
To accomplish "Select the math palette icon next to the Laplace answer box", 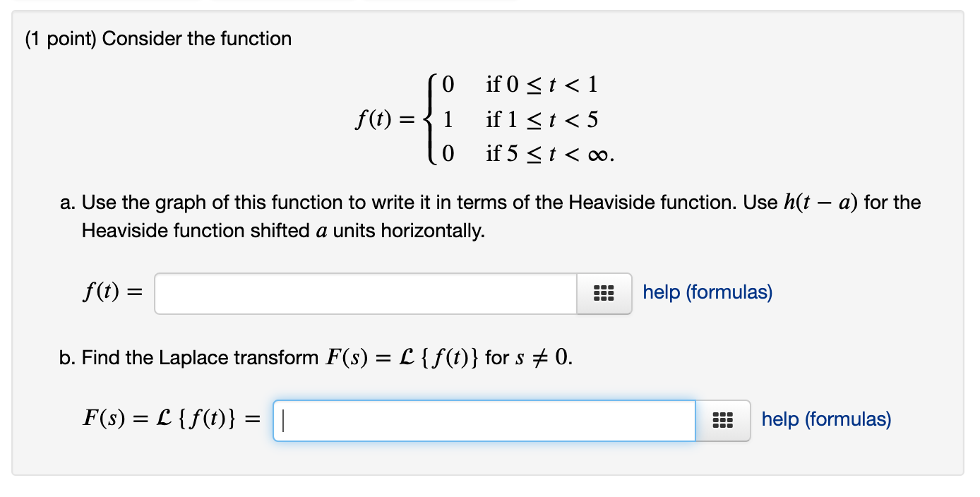I will (x=723, y=421).
